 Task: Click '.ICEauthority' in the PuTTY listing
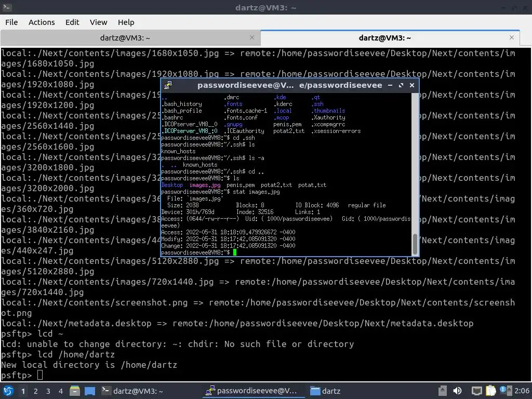click(x=244, y=131)
